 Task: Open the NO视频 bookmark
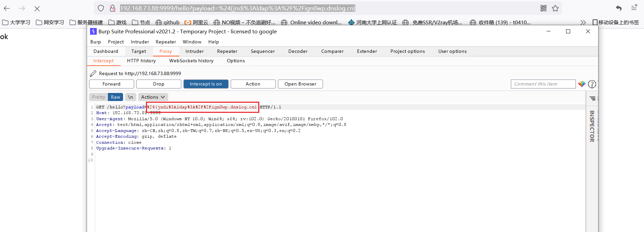point(244,23)
